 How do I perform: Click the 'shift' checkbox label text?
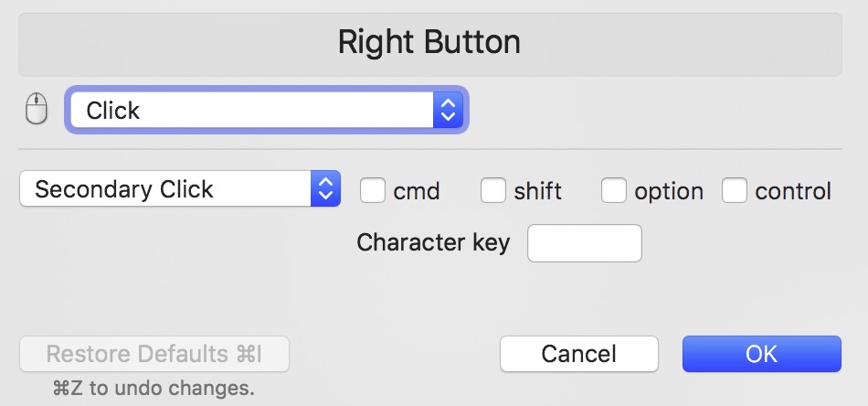click(x=538, y=191)
